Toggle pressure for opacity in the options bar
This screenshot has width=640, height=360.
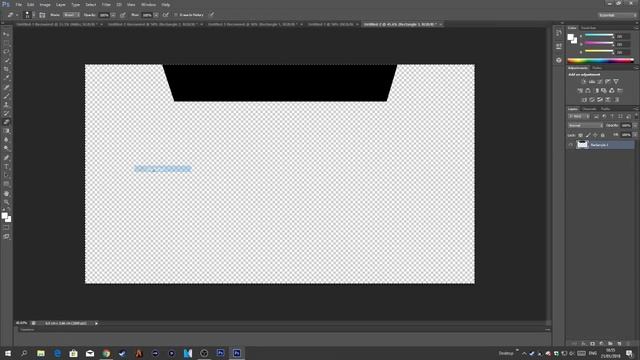[122, 15]
